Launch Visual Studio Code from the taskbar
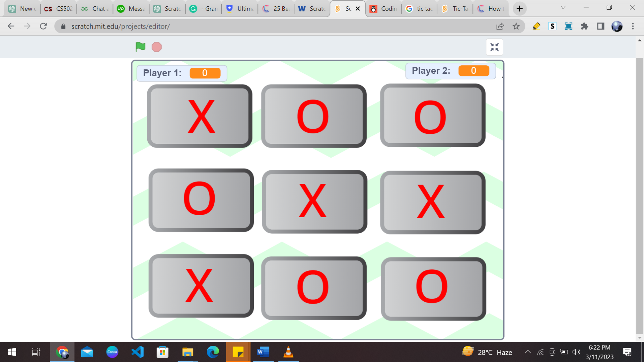 (x=137, y=352)
